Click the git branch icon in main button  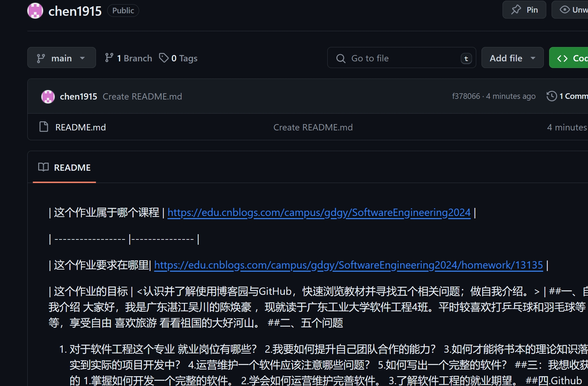point(41,58)
